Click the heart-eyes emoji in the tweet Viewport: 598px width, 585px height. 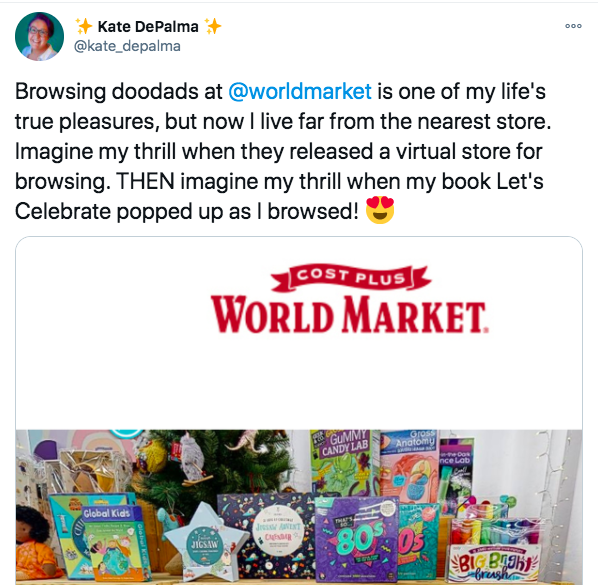[x=380, y=210]
